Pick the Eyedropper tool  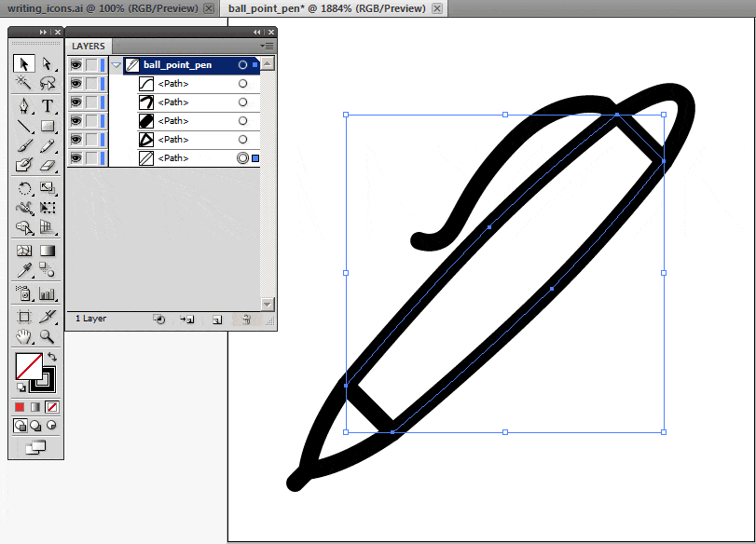24,271
